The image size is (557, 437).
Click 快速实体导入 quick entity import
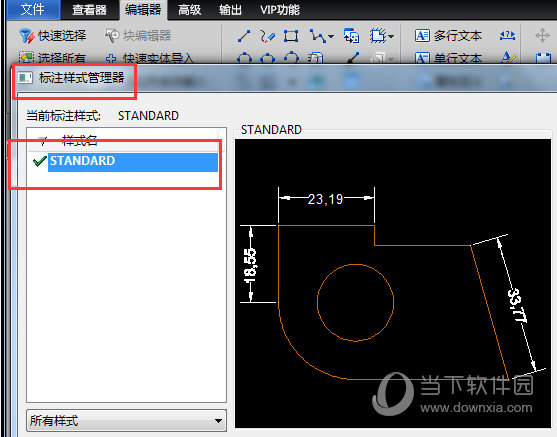tap(149, 58)
